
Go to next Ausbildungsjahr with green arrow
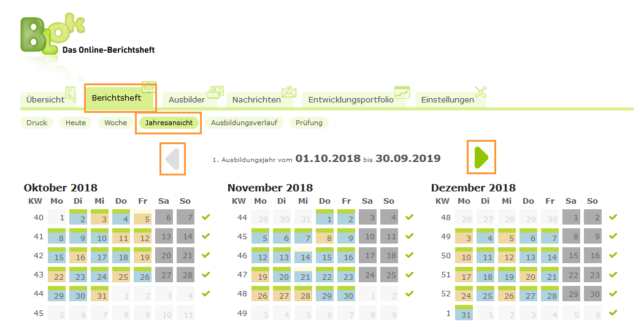click(x=481, y=158)
